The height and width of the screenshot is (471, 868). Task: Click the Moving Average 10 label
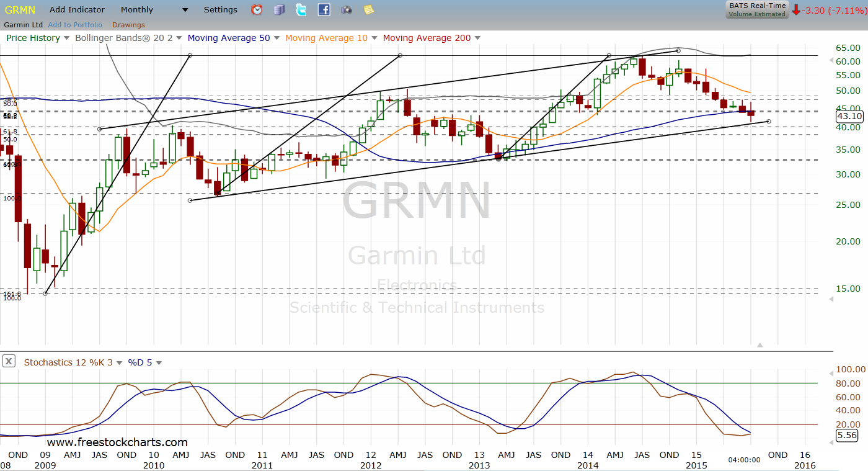(x=326, y=38)
